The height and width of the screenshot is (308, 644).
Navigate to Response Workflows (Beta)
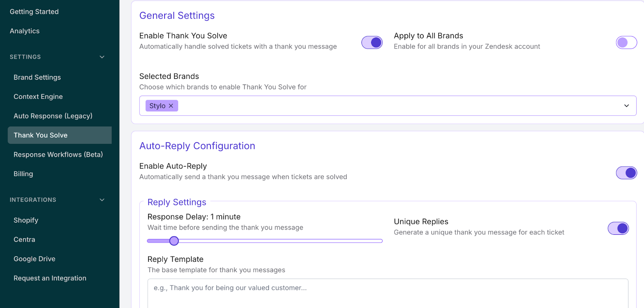[x=58, y=154]
